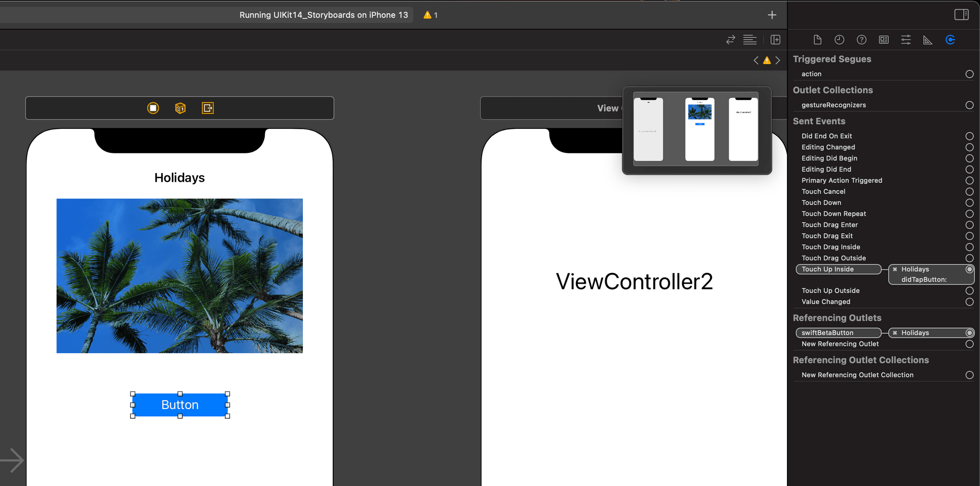
Task: Open the Size inspector
Action: click(x=928, y=40)
